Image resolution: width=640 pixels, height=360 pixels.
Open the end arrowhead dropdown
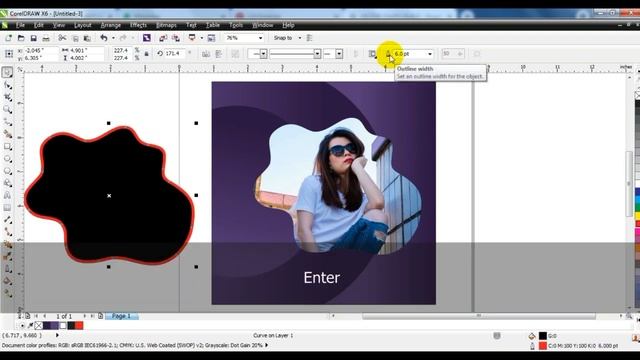339,54
